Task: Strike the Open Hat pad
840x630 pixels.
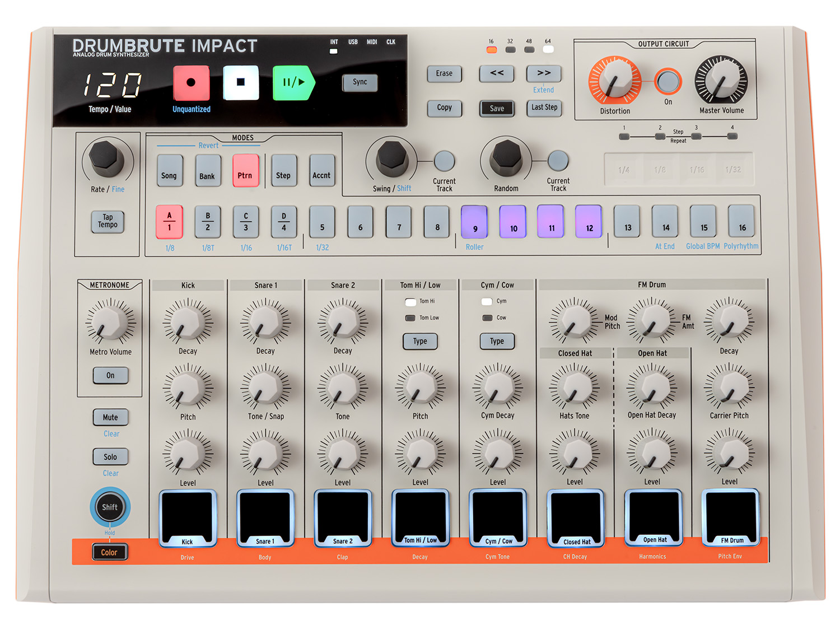Action: pos(653,517)
